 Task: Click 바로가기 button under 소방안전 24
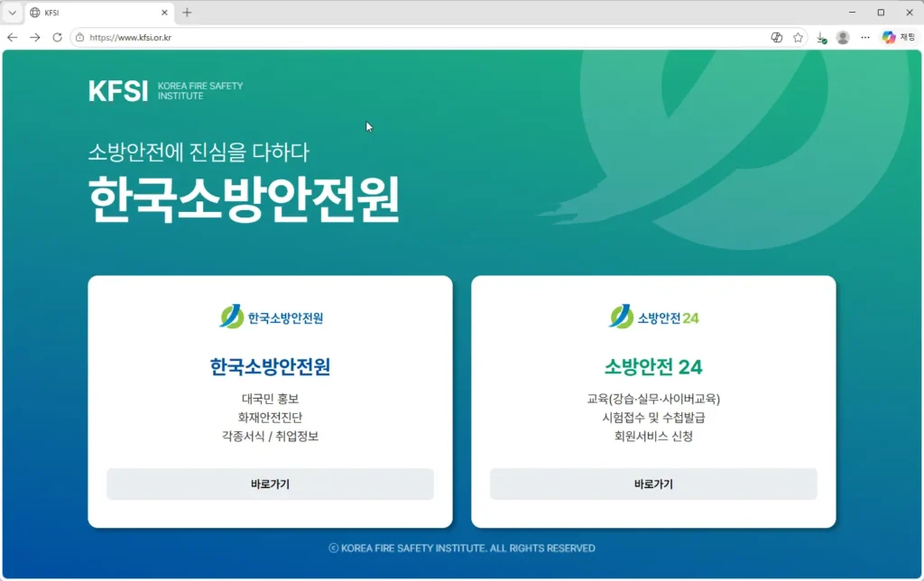(x=653, y=484)
